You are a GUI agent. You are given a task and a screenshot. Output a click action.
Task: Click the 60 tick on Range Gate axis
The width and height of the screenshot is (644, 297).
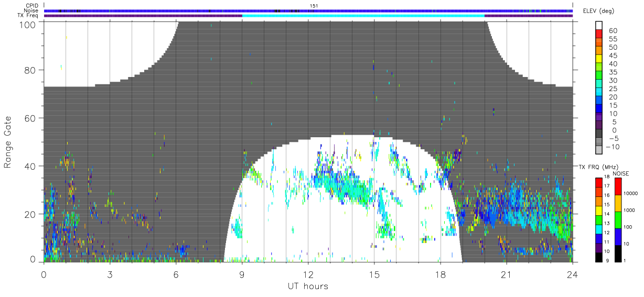[31, 118]
